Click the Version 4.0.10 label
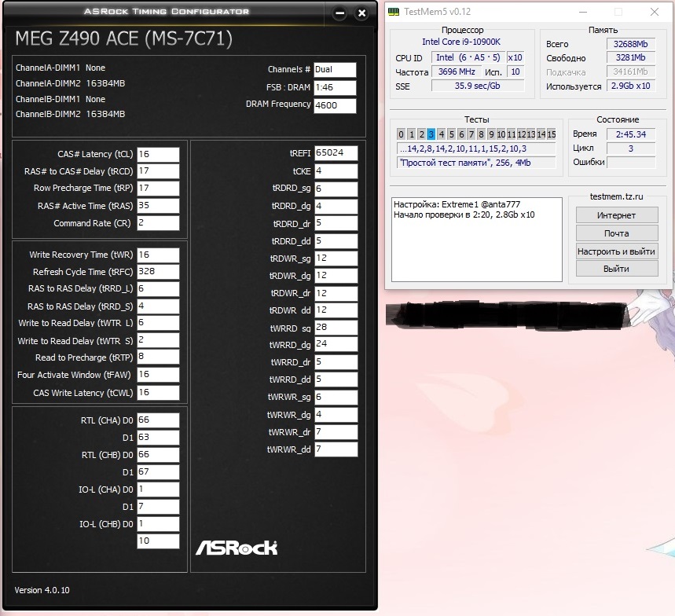The width and height of the screenshot is (675, 616). coord(42,590)
